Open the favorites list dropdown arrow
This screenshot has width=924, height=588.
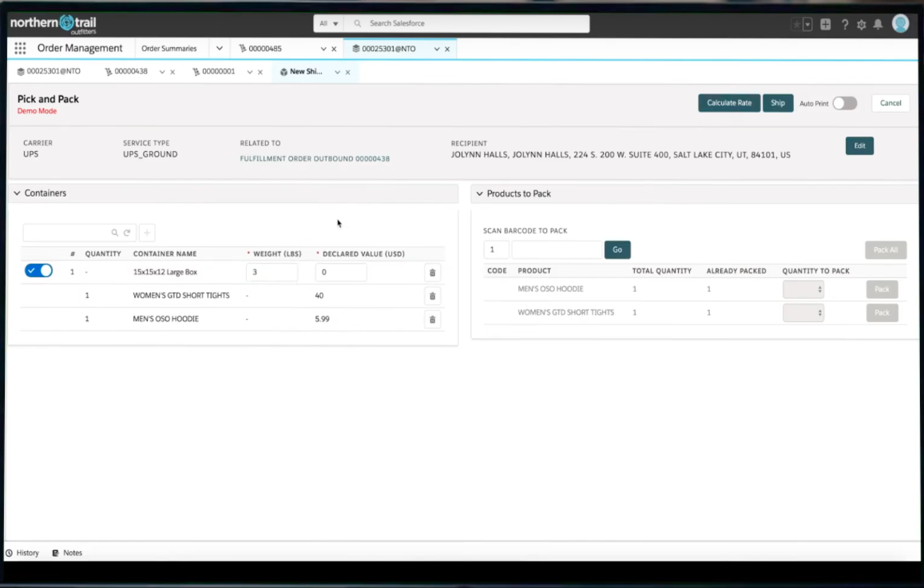point(808,24)
